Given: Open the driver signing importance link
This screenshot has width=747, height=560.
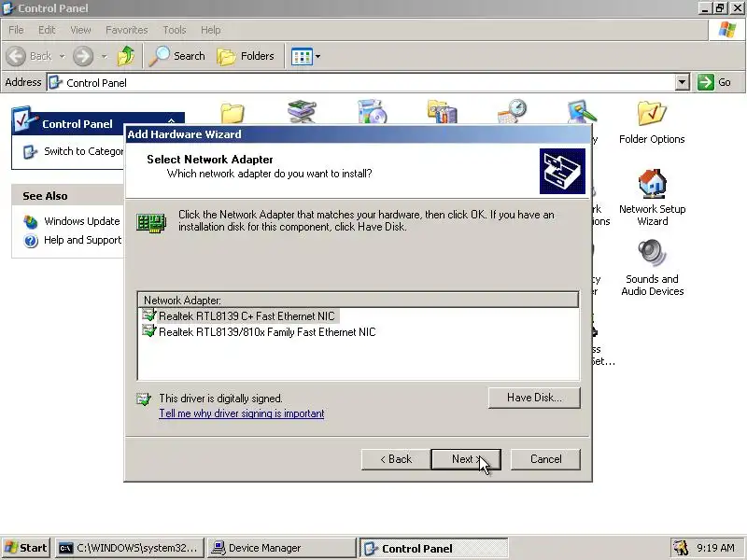Looking at the screenshot, I should (242, 413).
